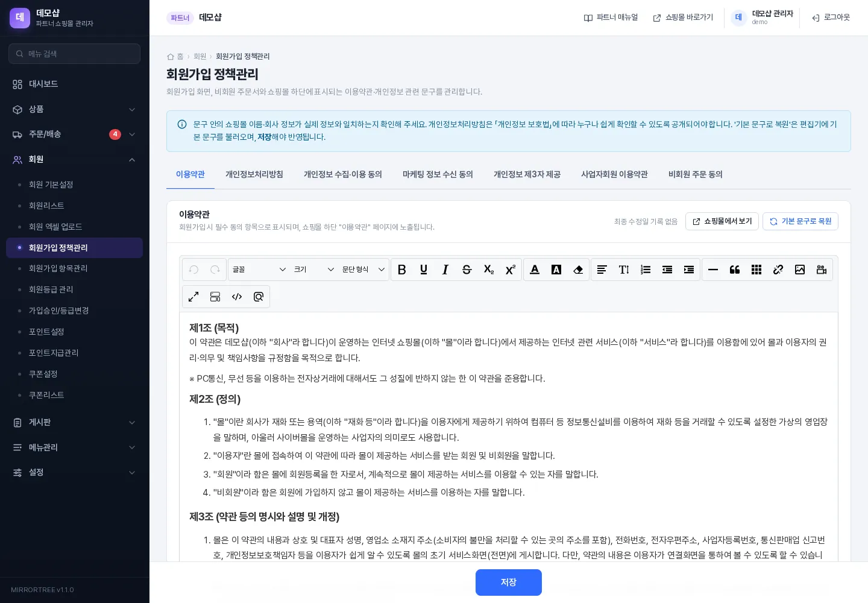The image size is (868, 603).
Task: Click the remove format eraser icon
Action: 578,270
